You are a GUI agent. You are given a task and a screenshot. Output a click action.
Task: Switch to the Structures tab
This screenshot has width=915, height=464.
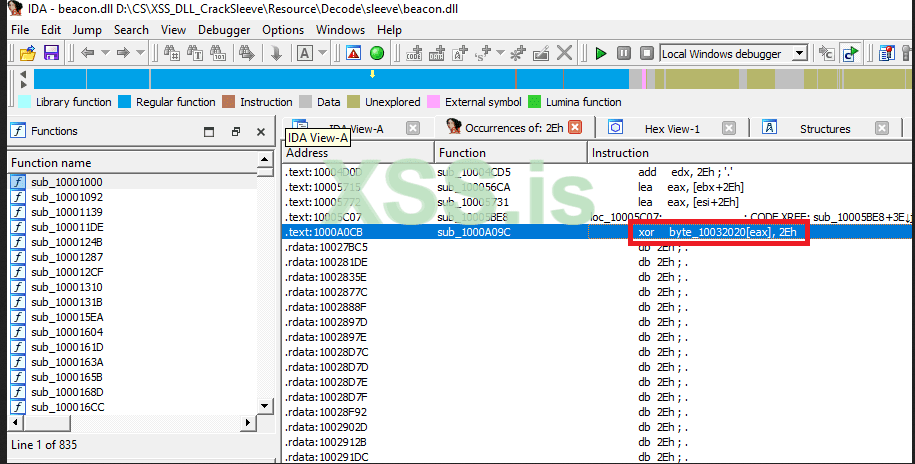tap(824, 128)
